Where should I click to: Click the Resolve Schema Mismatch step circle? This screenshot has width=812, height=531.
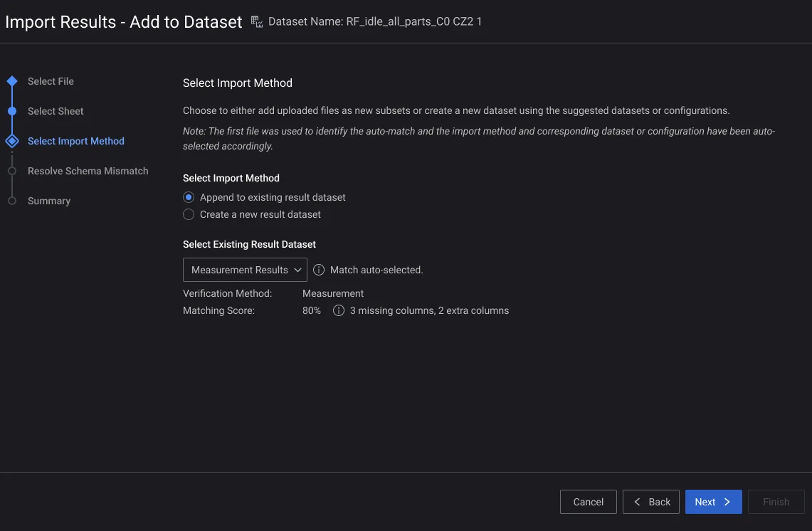point(12,171)
